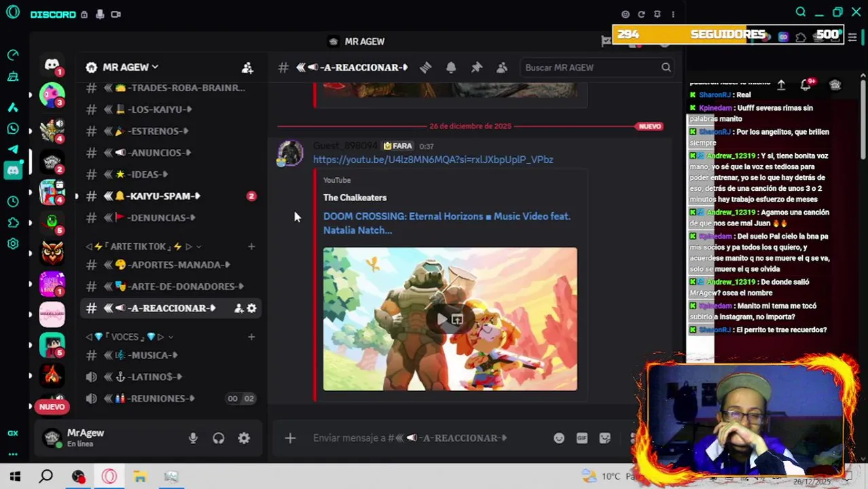The width and height of the screenshot is (868, 489).
Task: Open the GX Control speedometer icon in Opera sidebar
Action: [x=13, y=55]
